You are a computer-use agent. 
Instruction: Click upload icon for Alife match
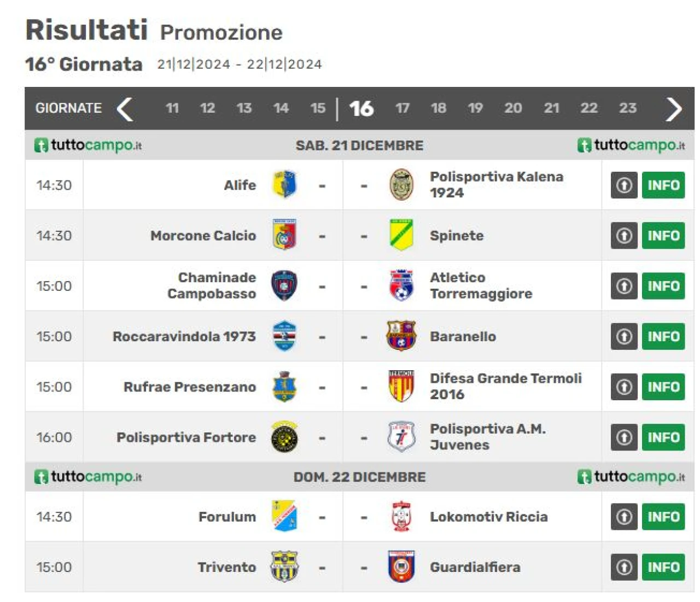(x=624, y=185)
